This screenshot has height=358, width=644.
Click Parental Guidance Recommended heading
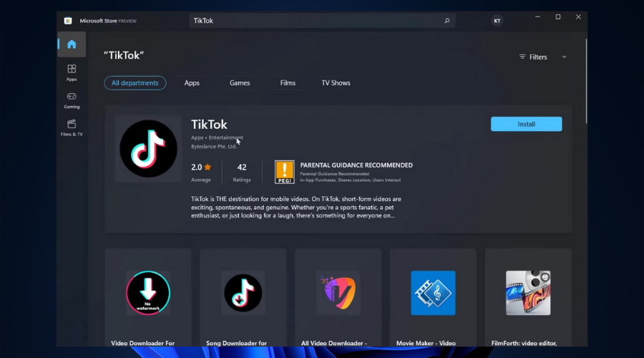[x=356, y=165]
